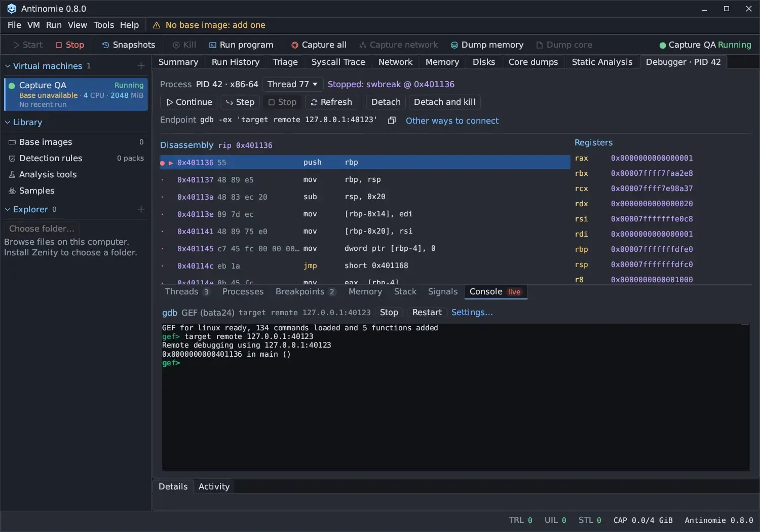Switch to the Core dumps tab
Screen dimensions: 760x532
coord(533,62)
